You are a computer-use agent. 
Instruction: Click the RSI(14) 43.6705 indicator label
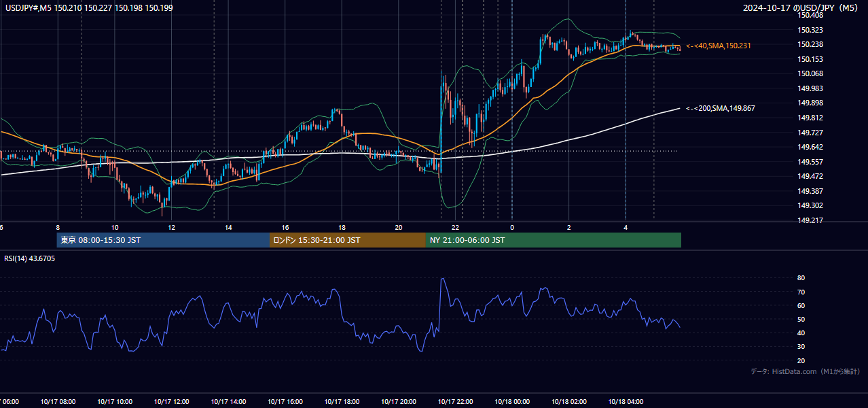click(x=30, y=258)
